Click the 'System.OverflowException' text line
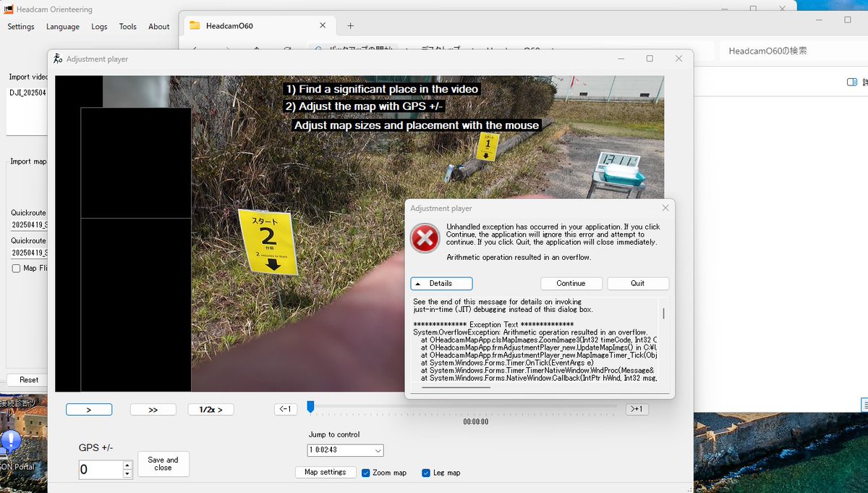 [530, 332]
